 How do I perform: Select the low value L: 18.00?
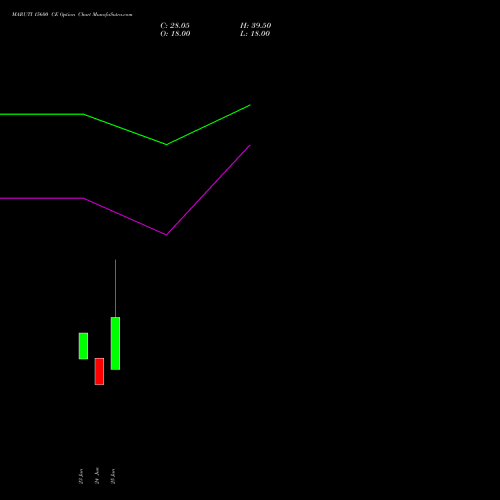coord(255,34)
